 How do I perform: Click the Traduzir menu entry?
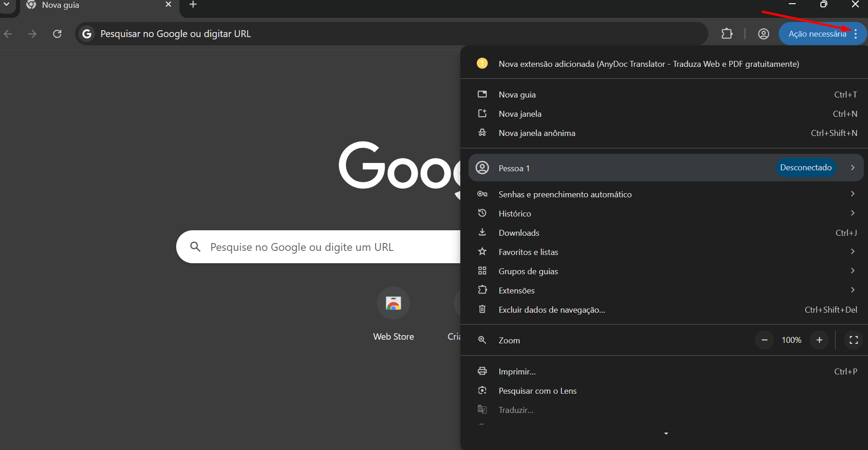[x=664, y=410]
